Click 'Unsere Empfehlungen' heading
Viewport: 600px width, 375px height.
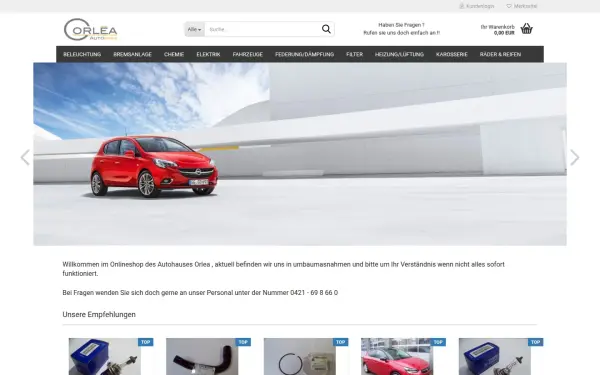coord(99,315)
